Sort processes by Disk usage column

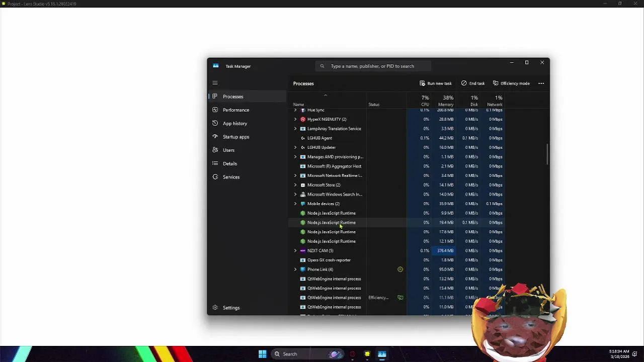468,101
